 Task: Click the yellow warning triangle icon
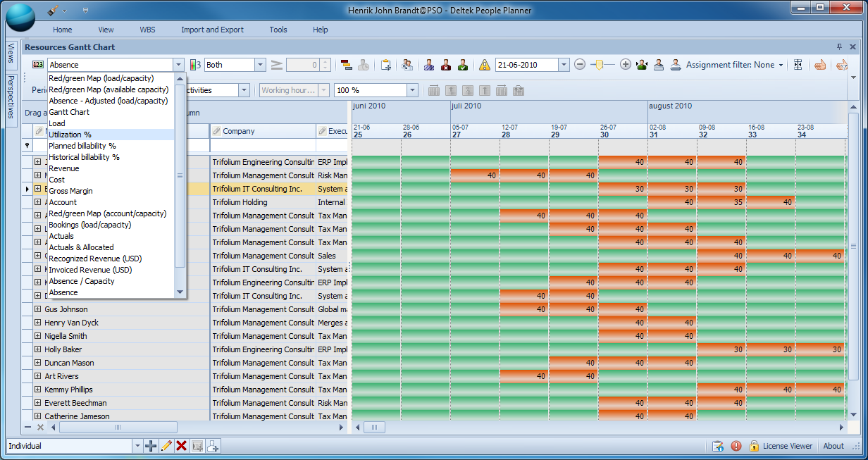coord(485,65)
